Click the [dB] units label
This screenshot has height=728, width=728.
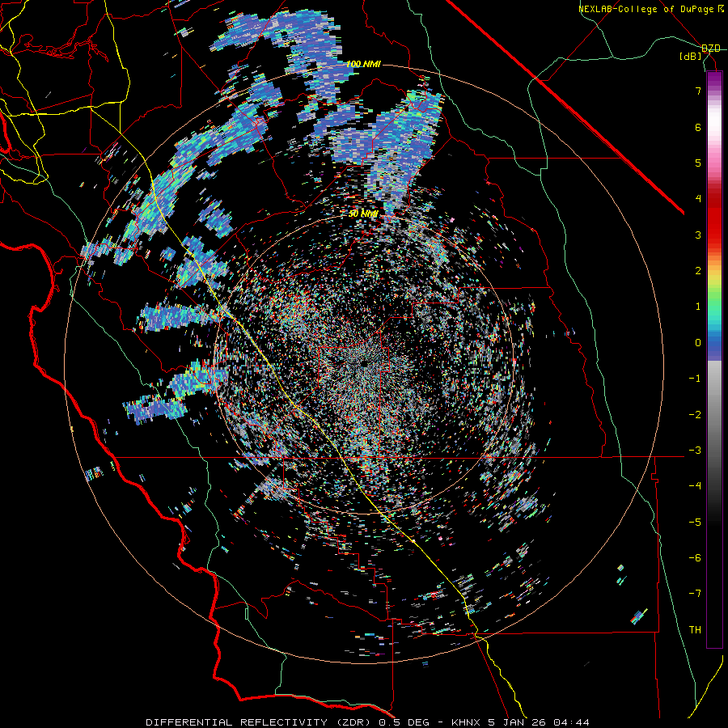[691, 57]
